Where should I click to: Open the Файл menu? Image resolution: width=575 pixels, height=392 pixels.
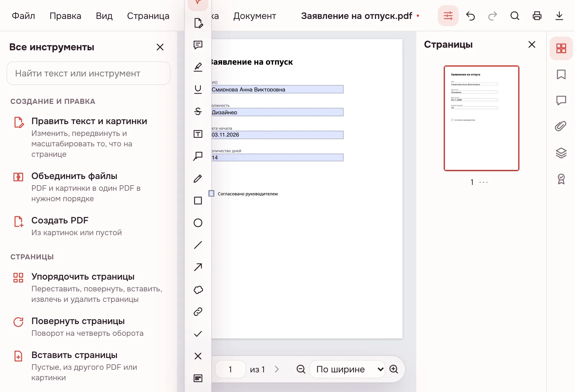[24, 16]
